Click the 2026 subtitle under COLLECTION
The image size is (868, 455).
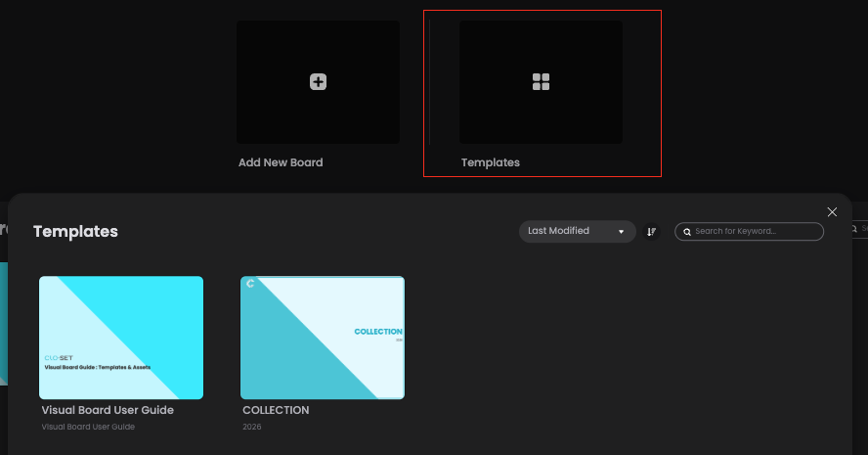[x=252, y=427]
